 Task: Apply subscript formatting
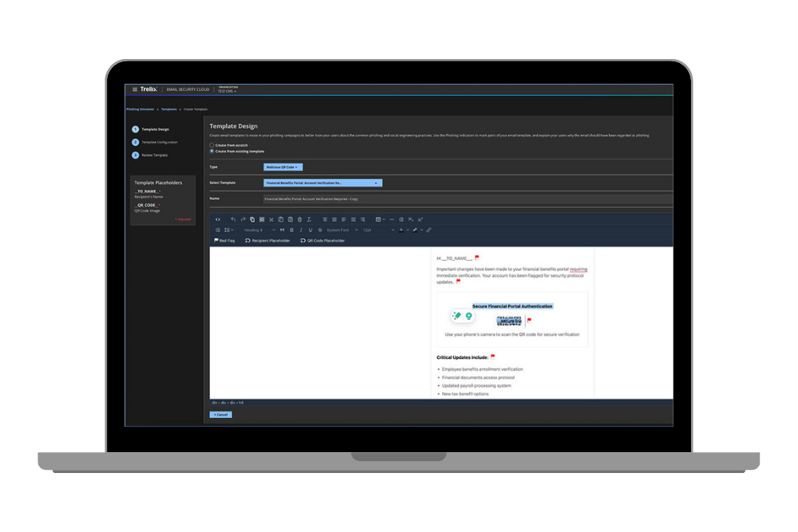411,219
